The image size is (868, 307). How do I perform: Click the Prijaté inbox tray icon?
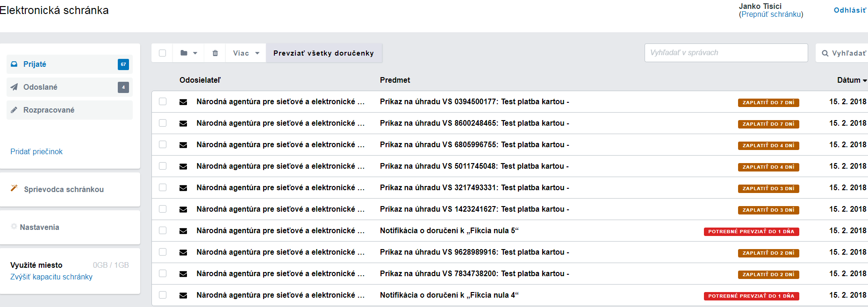[14, 64]
